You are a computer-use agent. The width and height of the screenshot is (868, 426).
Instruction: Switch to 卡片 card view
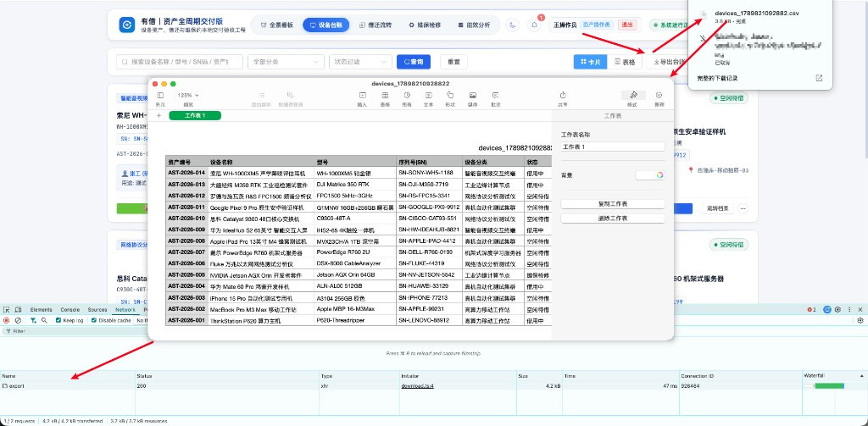pyautogui.click(x=590, y=62)
